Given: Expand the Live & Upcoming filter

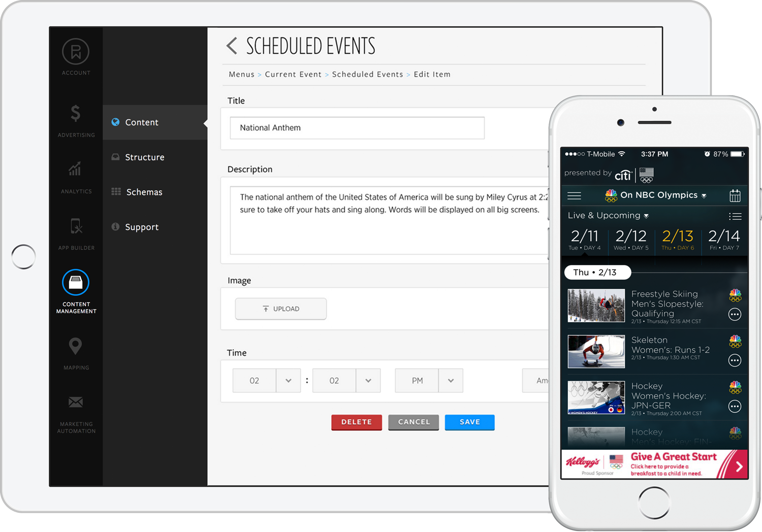Looking at the screenshot, I should pyautogui.click(x=608, y=216).
